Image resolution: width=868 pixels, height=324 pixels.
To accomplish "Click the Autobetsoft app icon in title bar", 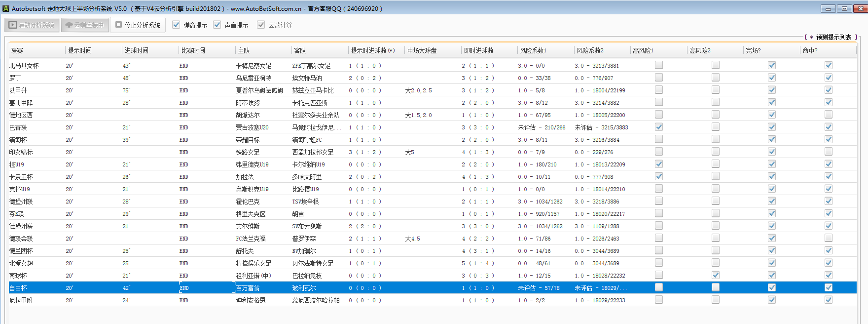I will tap(6, 8).
